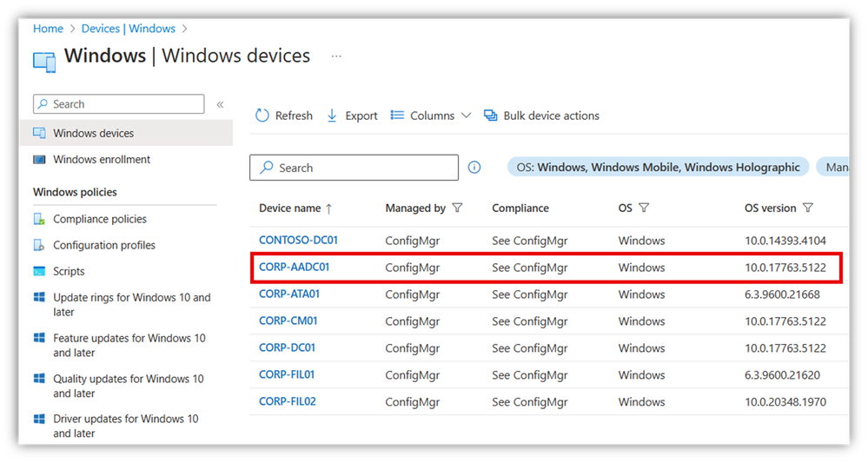This screenshot has width=868, height=463.
Task: Open device CORP-CM01
Action: pyautogui.click(x=288, y=321)
